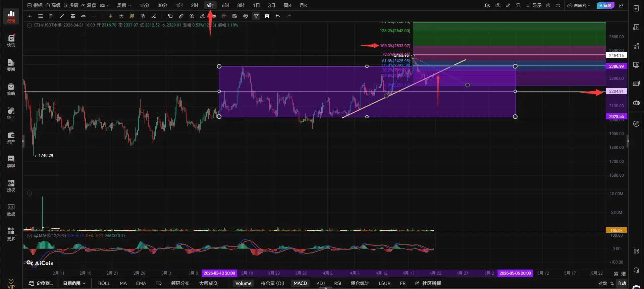Open the 数据 data section
This screenshot has height=289, width=644.
pyautogui.click(x=11, y=210)
